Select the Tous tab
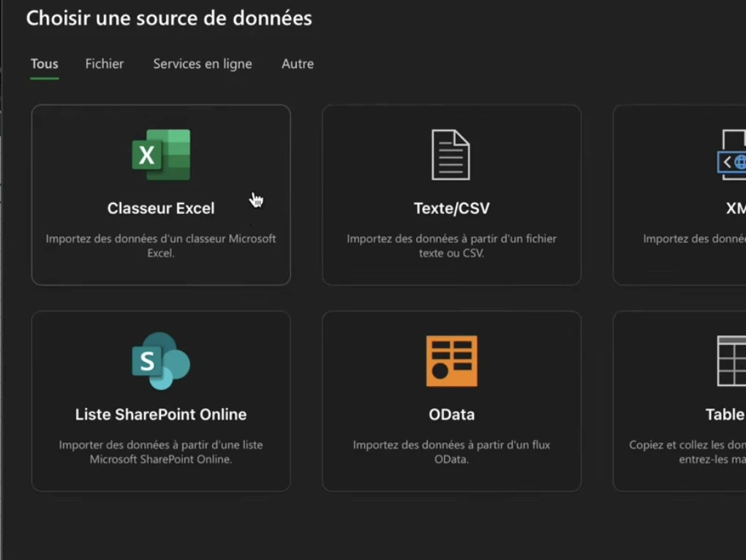Viewport: 746px width, 560px height. (x=44, y=64)
